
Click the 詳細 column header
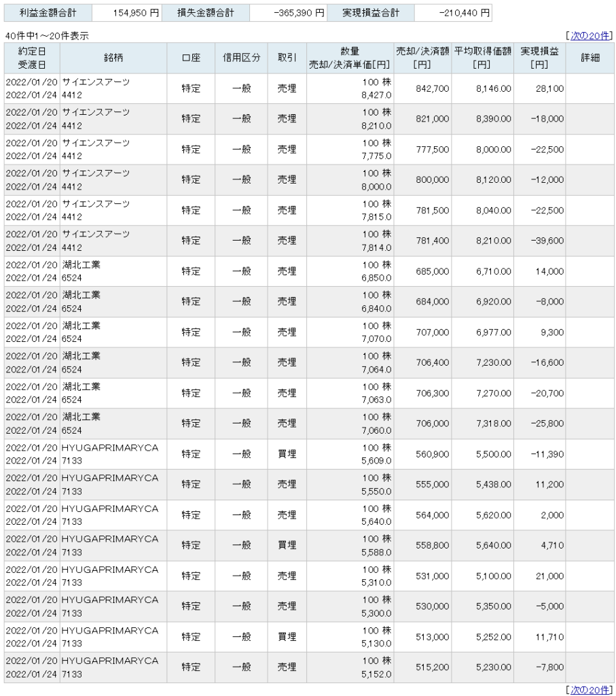click(x=590, y=58)
